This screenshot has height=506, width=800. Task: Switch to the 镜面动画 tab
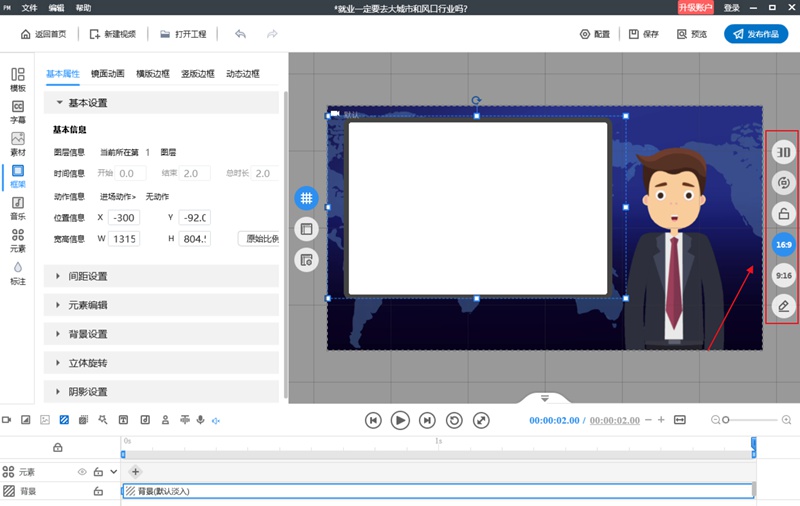point(108,73)
